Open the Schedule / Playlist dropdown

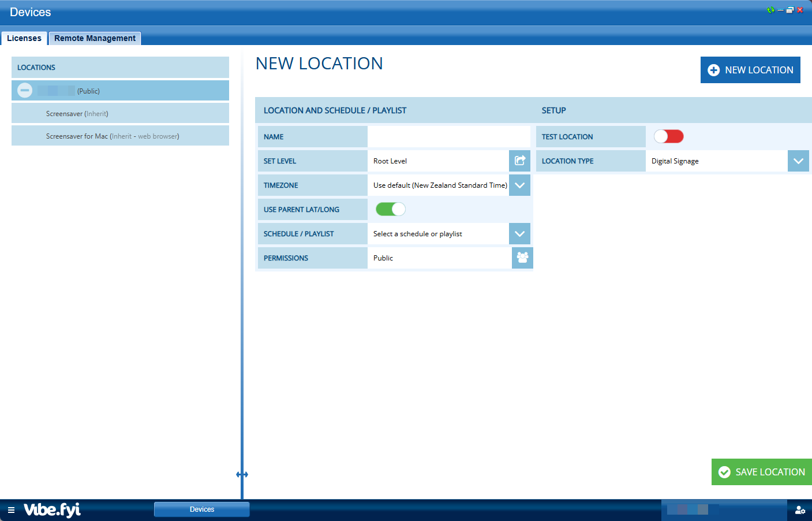point(519,234)
